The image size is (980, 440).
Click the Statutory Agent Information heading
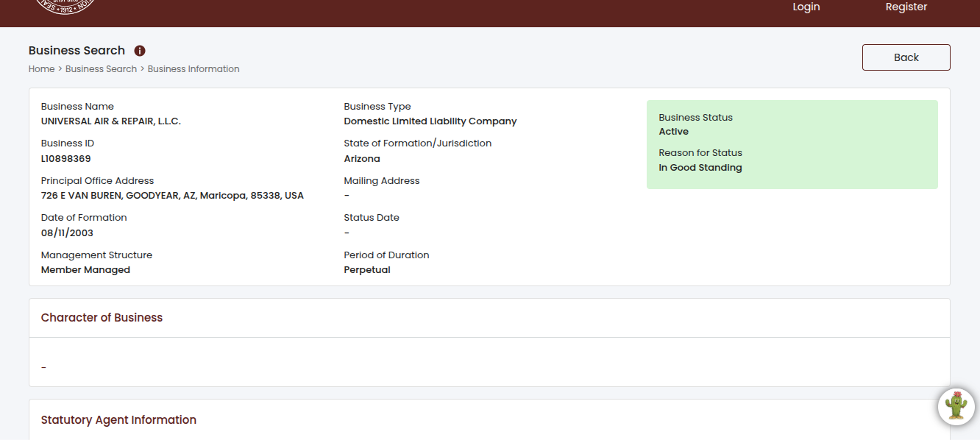pos(118,420)
